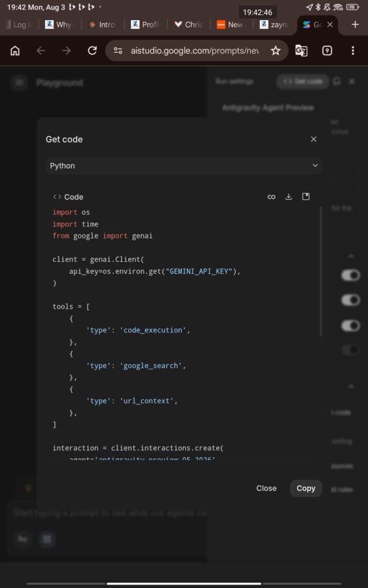This screenshot has width=368, height=588.
Task: Click the icon right of Get code button
Action: [x=337, y=82]
